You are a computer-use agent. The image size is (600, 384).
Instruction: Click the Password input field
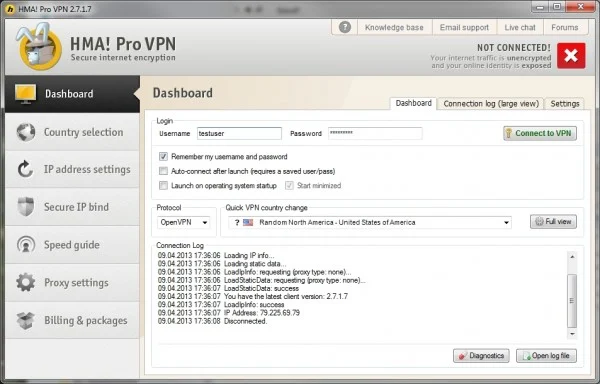pyautogui.click(x=375, y=133)
